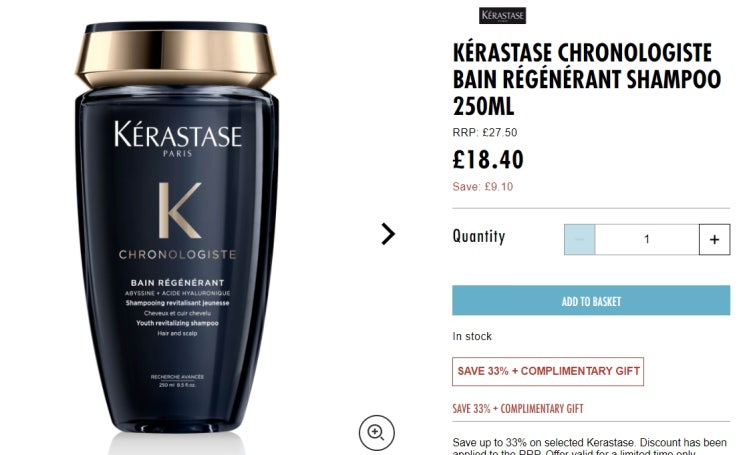This screenshot has width=743, height=455.
Task: Decrease quantity with the minus button
Action: click(580, 239)
